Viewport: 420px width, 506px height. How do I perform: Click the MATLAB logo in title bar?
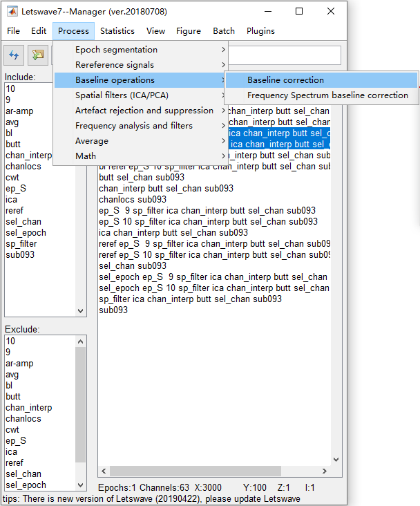(12, 12)
